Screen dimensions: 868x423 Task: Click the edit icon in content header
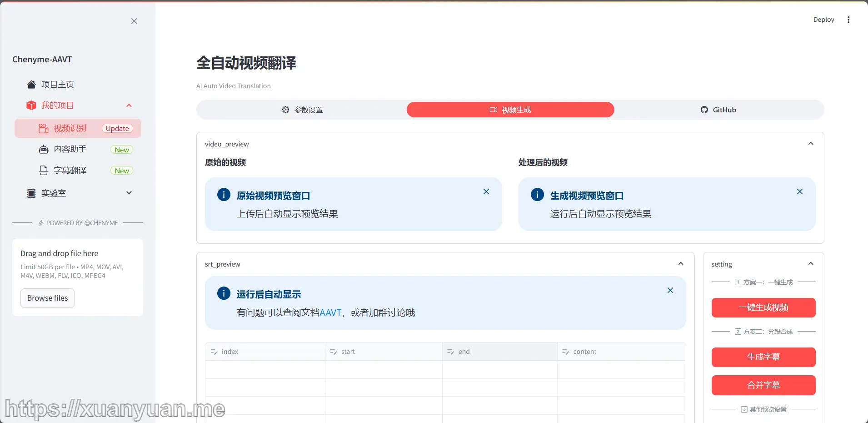point(566,352)
